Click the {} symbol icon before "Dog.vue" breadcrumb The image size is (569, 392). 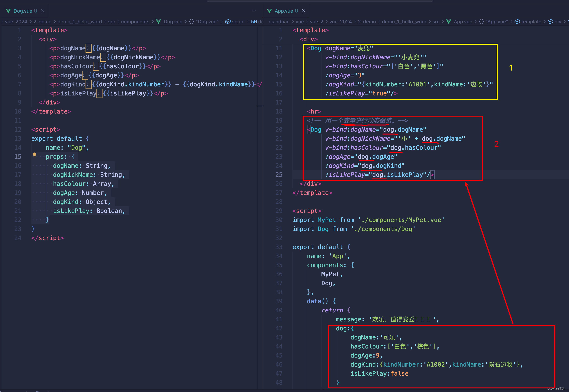[191, 22]
